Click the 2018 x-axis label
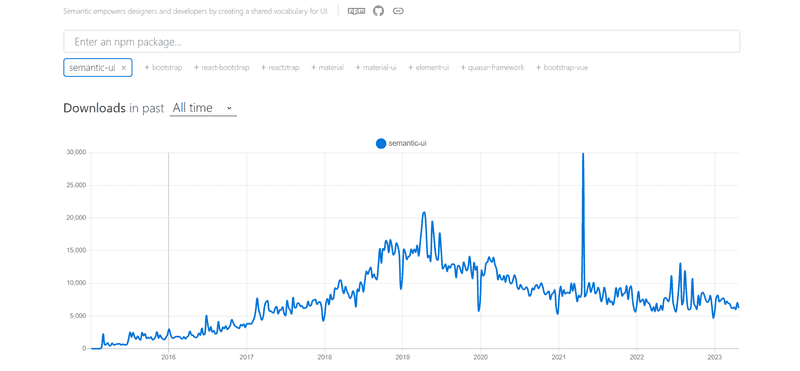This screenshot has height=371, width=800. click(324, 357)
